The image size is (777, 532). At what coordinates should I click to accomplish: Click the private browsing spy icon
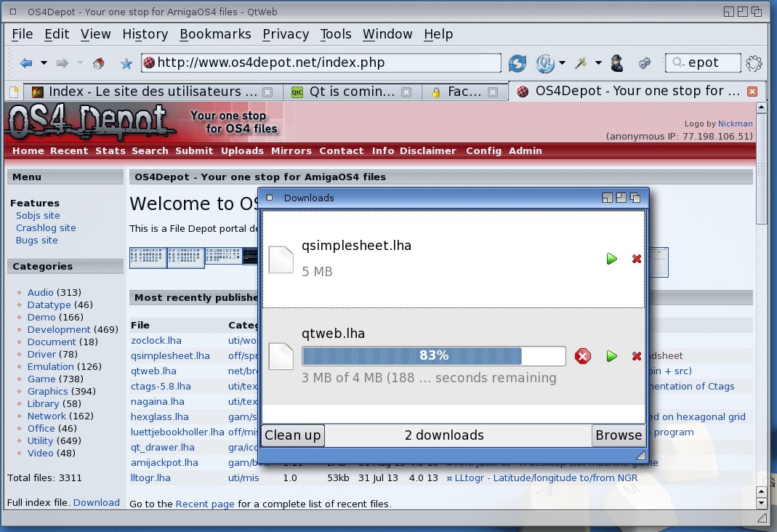pos(617,63)
